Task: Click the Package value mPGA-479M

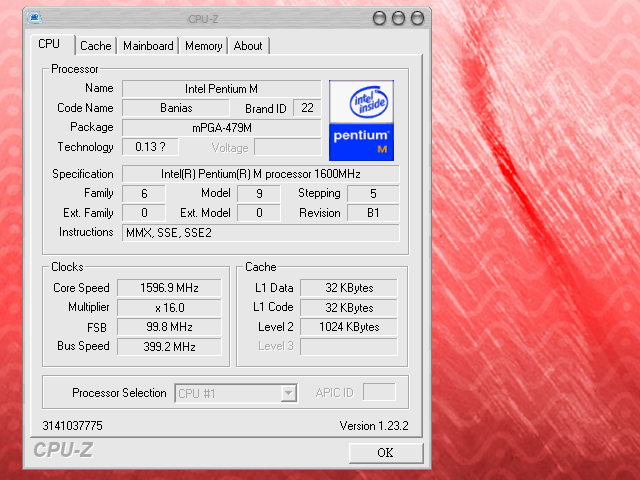Action: tap(221, 128)
